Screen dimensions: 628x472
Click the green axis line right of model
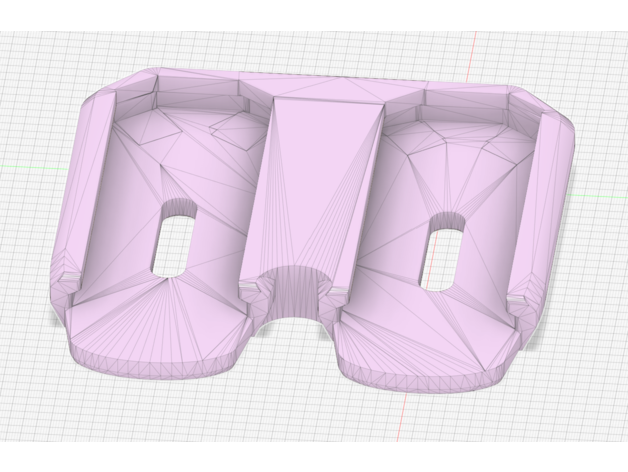coord(600,196)
